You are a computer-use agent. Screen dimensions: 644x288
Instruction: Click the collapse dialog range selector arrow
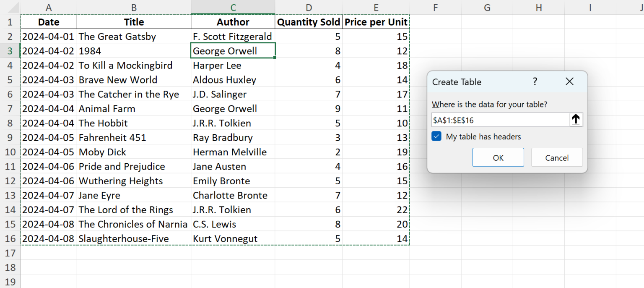tap(576, 120)
